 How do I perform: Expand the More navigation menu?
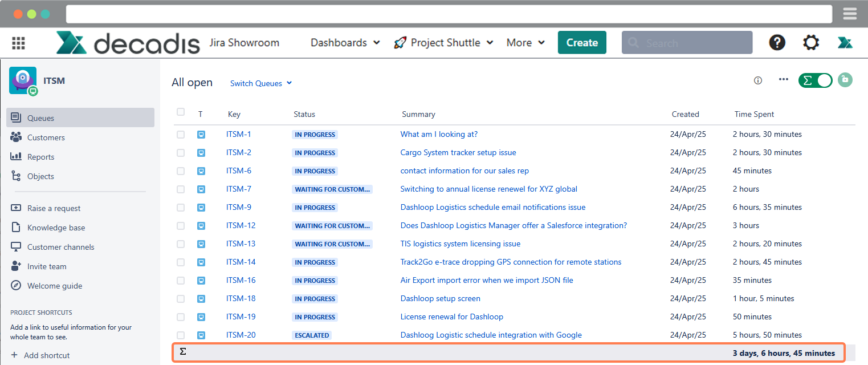point(524,42)
